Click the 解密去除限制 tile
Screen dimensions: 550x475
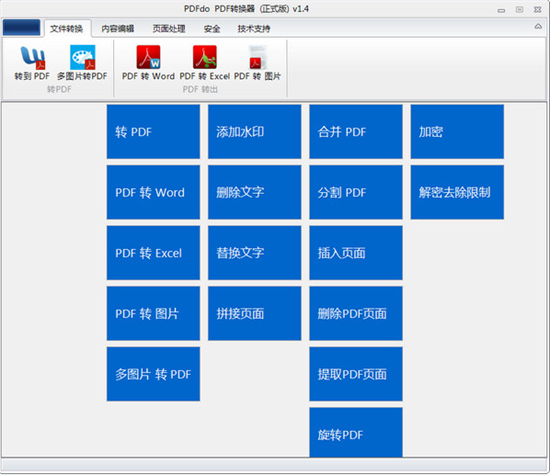tap(457, 192)
